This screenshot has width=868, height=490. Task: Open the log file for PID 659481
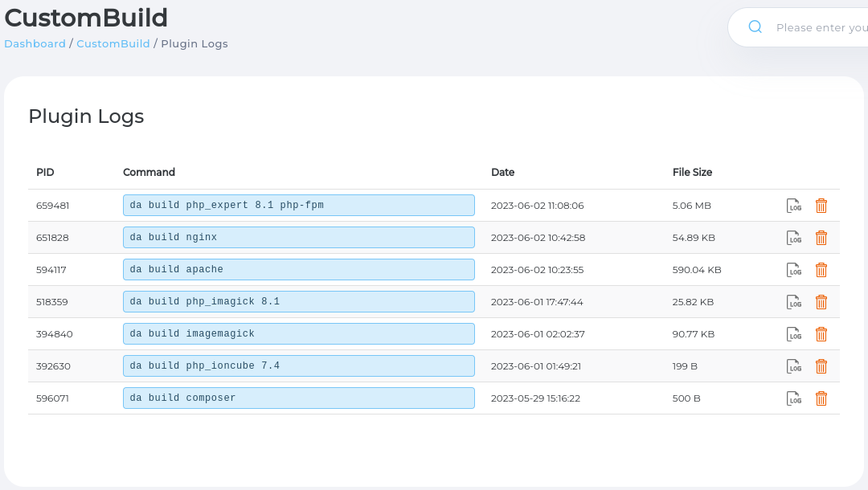pyautogui.click(x=794, y=205)
